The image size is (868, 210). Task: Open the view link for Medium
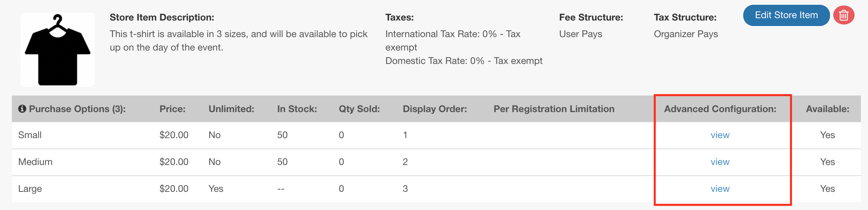[720, 162]
